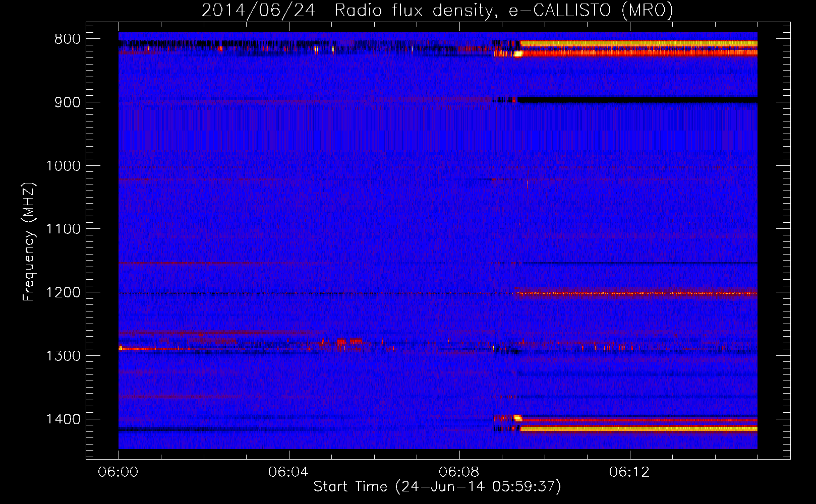Click the "Start Time (24-Jun-14 05:59:37)" x-axis label

[x=437, y=487]
